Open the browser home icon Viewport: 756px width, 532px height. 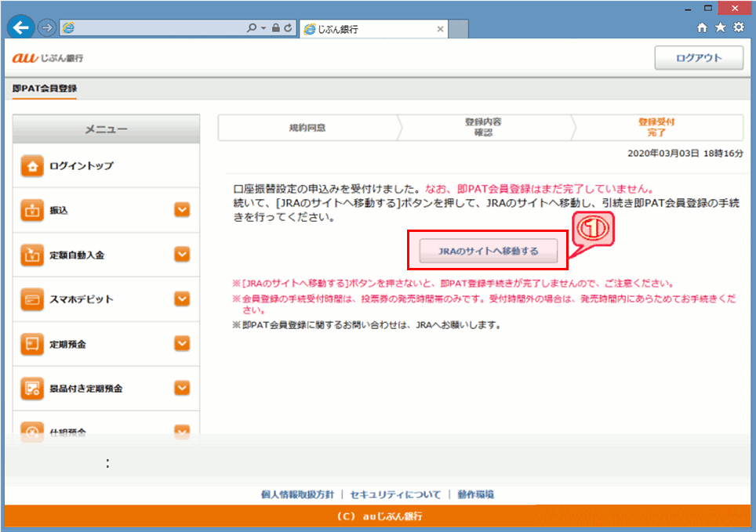pos(702,27)
